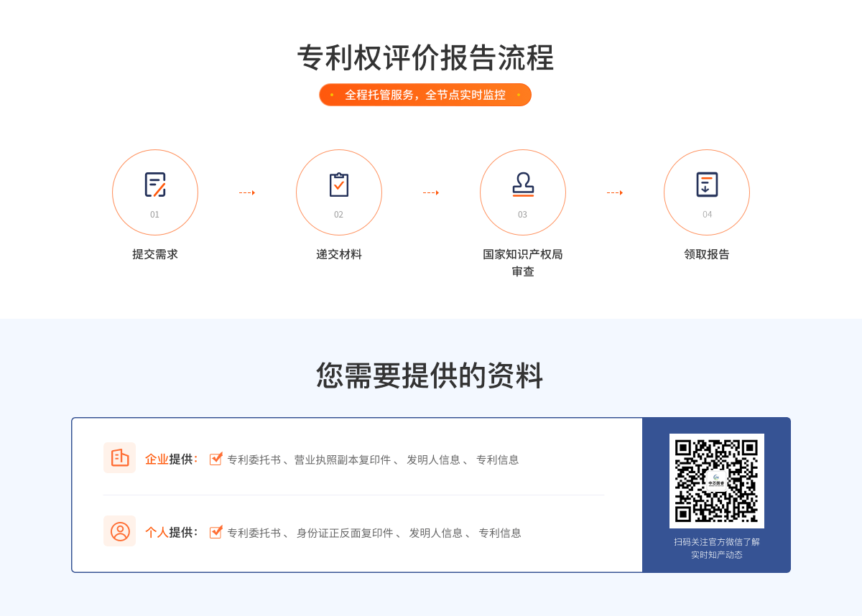Viewport: 862px width, 616px height.
Task: Click the 个人提供 user avatar icon
Action: [119, 531]
